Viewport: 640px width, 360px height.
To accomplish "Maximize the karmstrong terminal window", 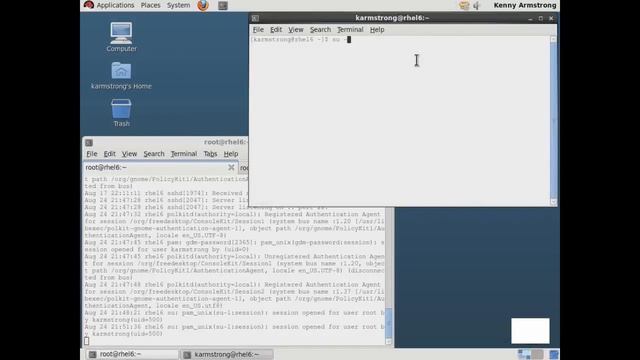I will click(x=540, y=18).
